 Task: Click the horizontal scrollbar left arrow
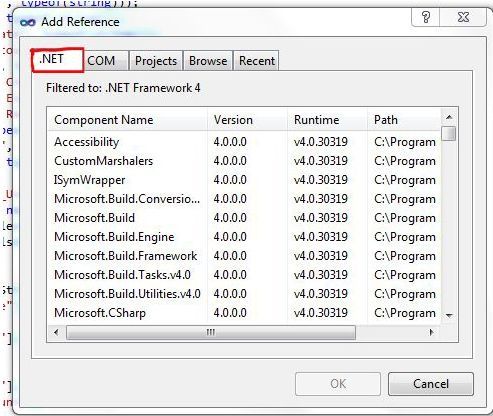coord(56,332)
